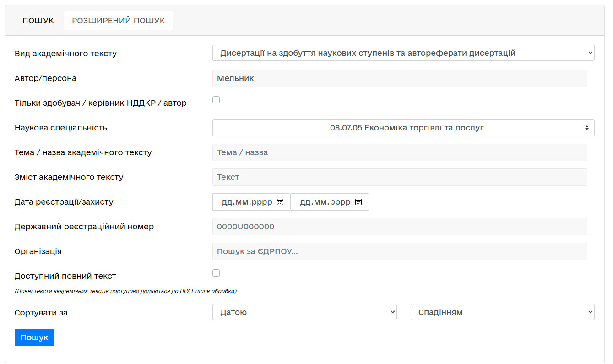Open the 'РОЗШИРЕНИЙ ПОШУК' tab
The height and width of the screenshot is (364, 613).
(x=119, y=21)
